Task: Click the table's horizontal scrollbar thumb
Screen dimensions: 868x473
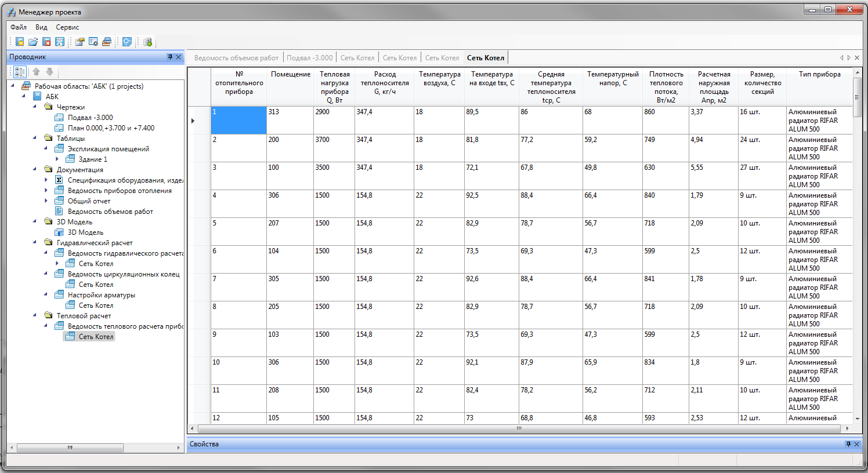Action: [x=519, y=429]
